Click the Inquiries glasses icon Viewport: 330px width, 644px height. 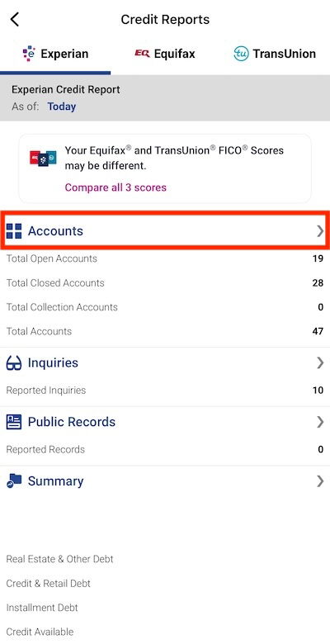coord(14,363)
